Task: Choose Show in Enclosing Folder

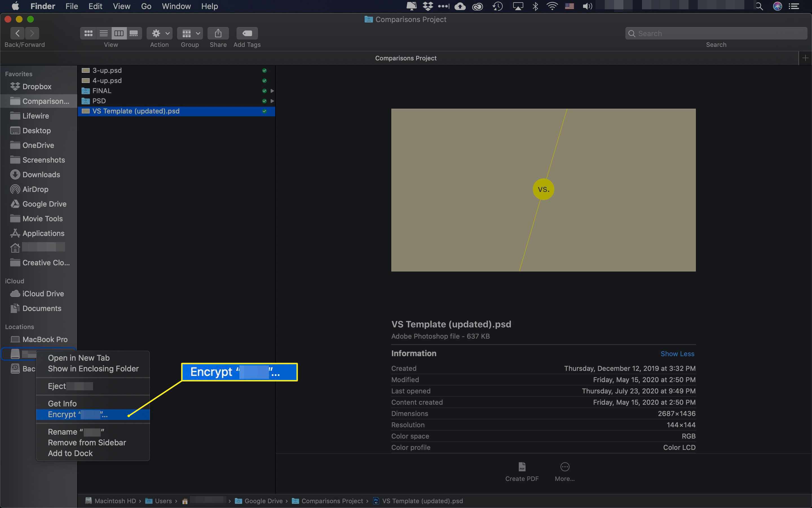Action: 92,369
